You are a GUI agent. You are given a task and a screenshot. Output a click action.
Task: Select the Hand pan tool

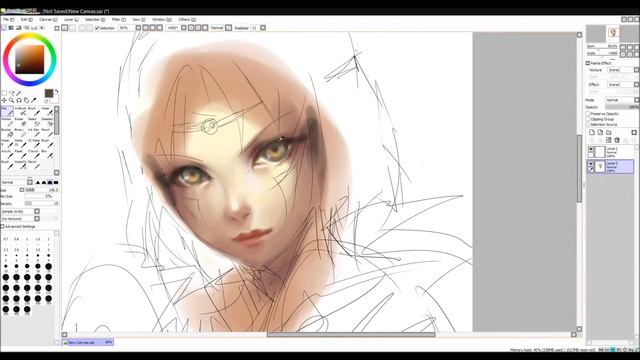tap(26, 100)
